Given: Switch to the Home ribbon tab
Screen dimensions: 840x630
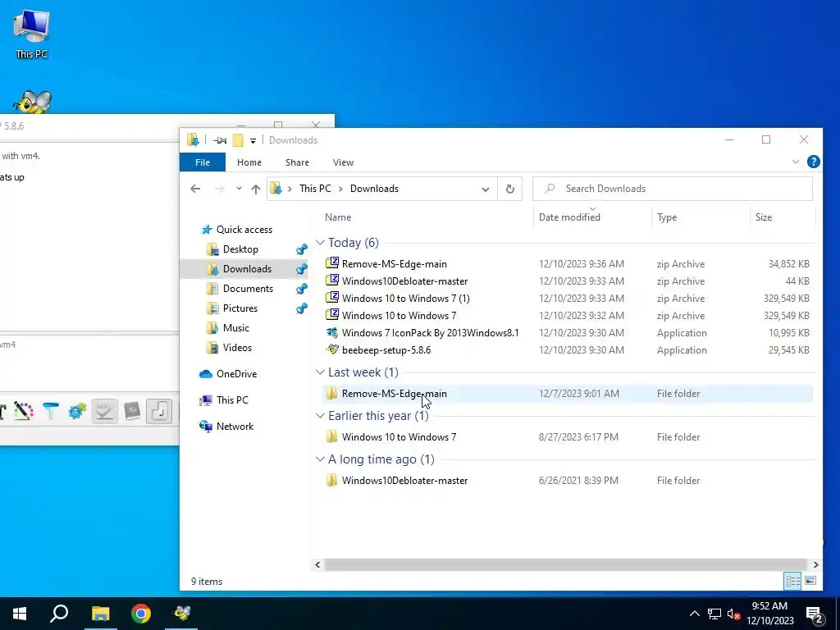Looking at the screenshot, I should pos(249,162).
